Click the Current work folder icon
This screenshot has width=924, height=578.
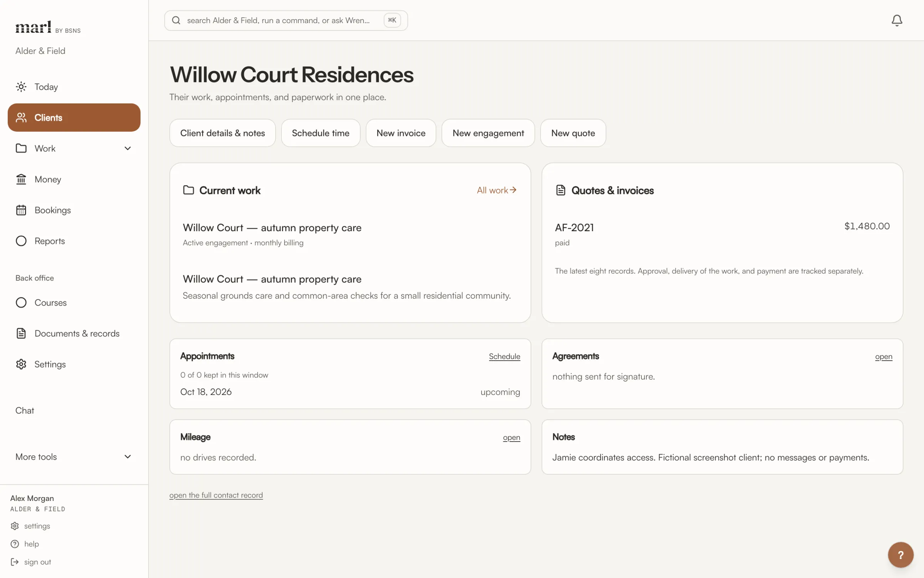pos(188,190)
